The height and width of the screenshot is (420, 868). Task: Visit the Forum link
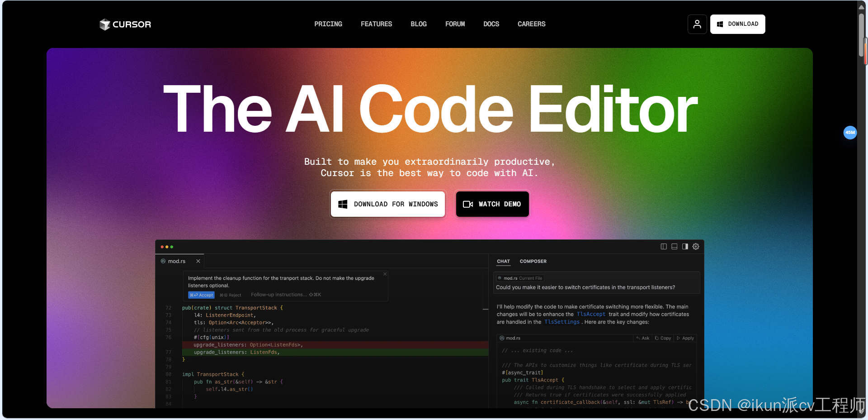[x=455, y=24]
